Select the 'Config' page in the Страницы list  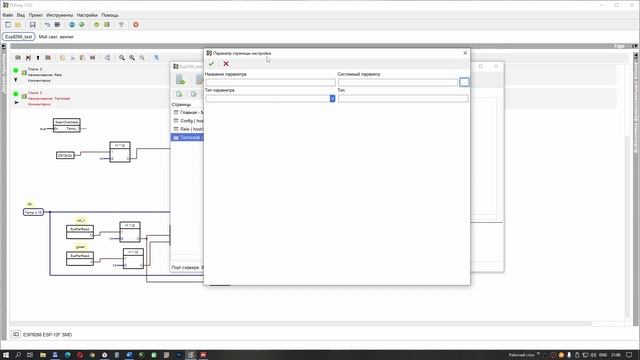188,121
